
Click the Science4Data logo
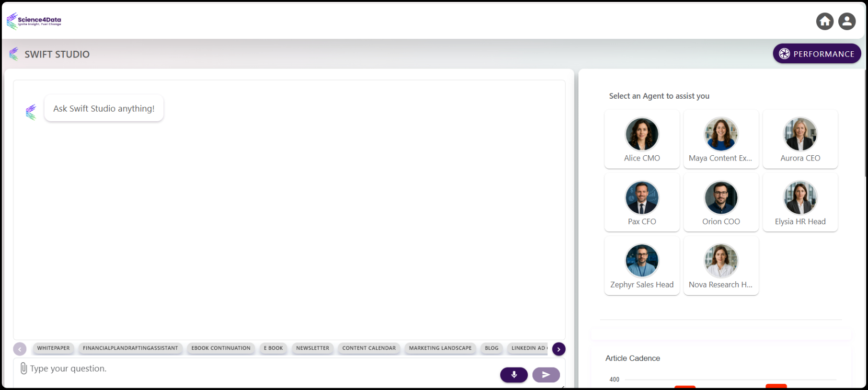coord(34,21)
